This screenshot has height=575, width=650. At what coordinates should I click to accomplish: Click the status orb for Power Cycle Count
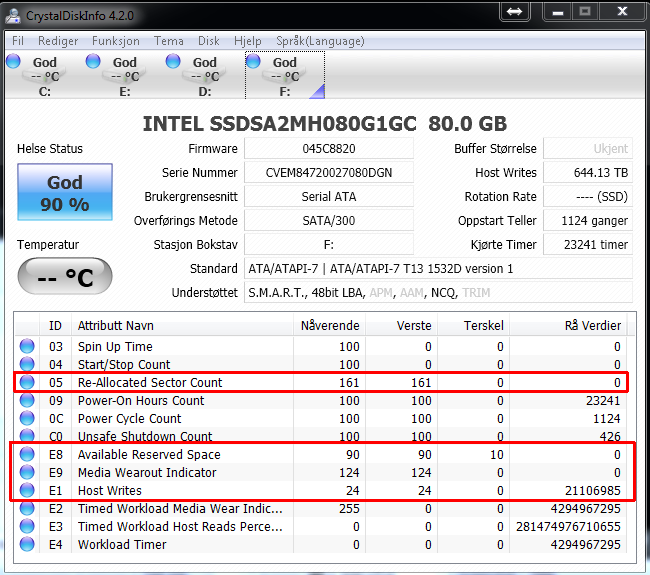(27, 418)
